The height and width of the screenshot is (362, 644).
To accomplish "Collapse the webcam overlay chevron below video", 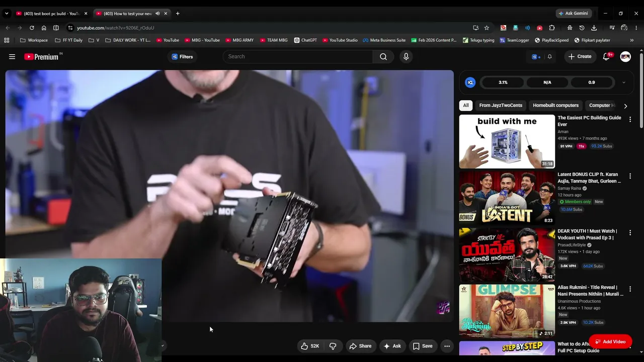I will (x=162, y=345).
